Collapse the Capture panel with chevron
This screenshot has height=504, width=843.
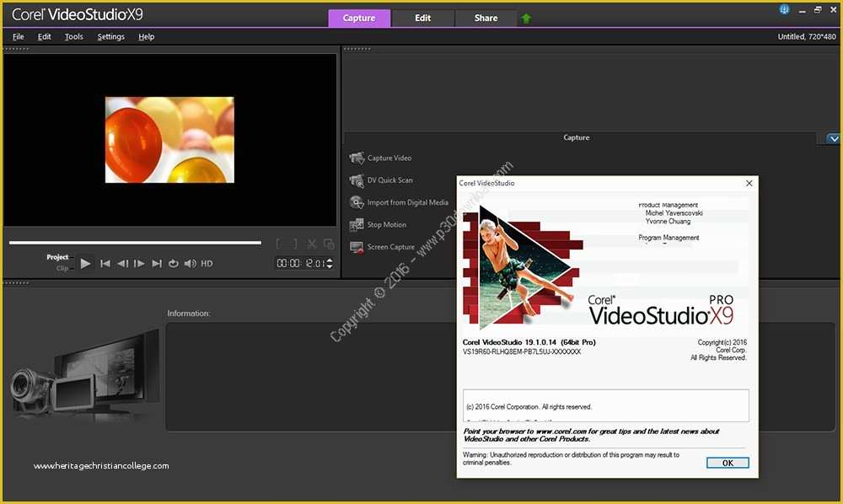pos(834,138)
